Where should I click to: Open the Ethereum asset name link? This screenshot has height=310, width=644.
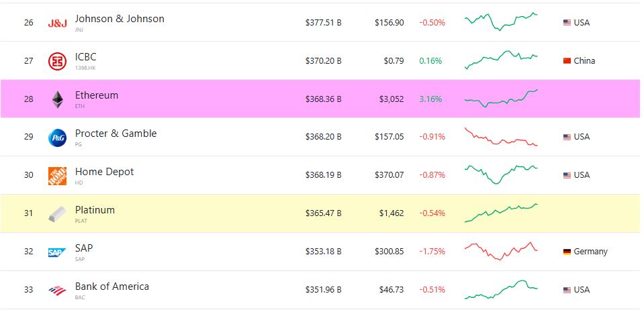pos(97,95)
